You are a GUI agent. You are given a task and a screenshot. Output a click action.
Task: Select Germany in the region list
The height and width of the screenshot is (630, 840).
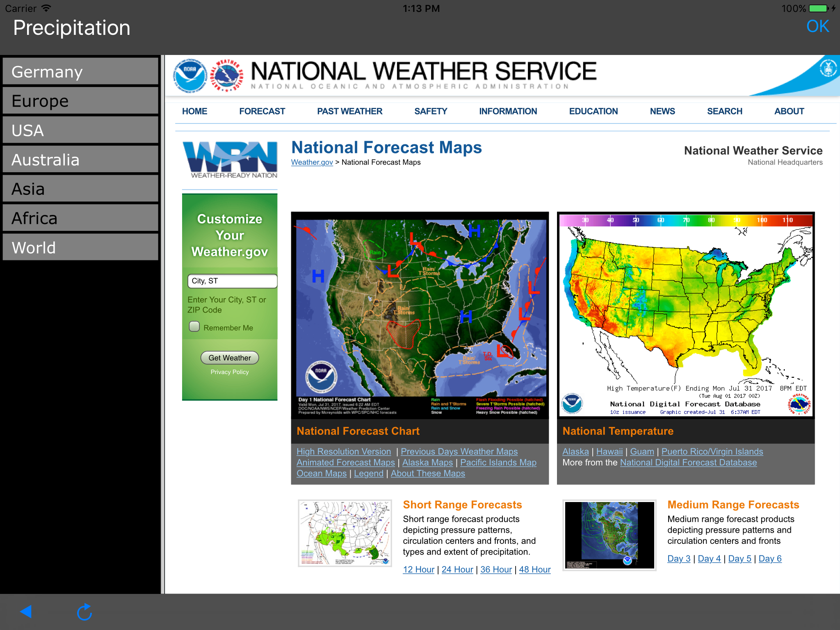80,72
